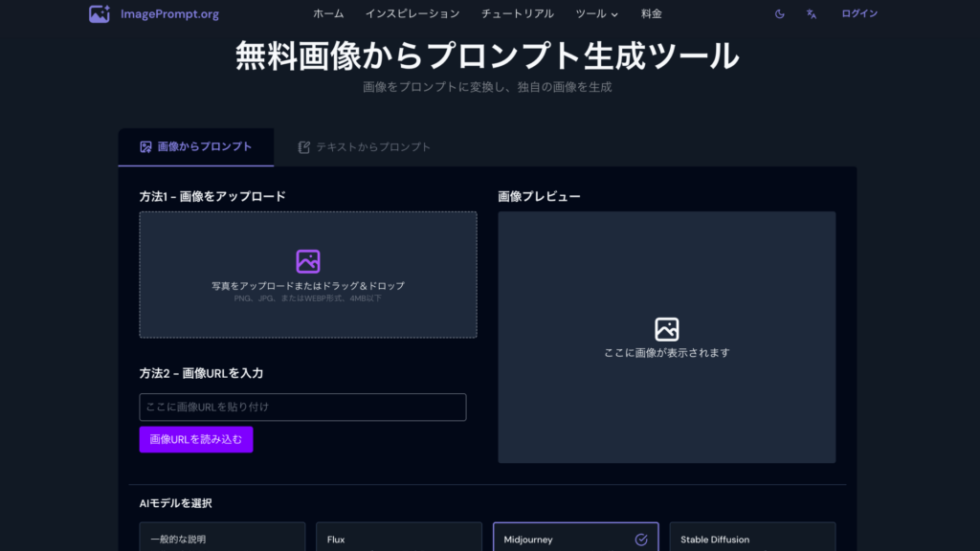Click the ImagePrompt.org logo icon
Image resolution: width=980 pixels, height=551 pixels.
(100, 13)
